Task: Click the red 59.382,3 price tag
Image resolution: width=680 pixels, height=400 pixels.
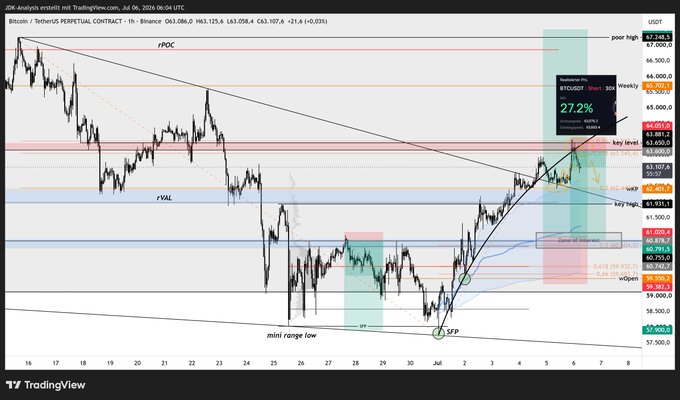Action: click(658, 287)
